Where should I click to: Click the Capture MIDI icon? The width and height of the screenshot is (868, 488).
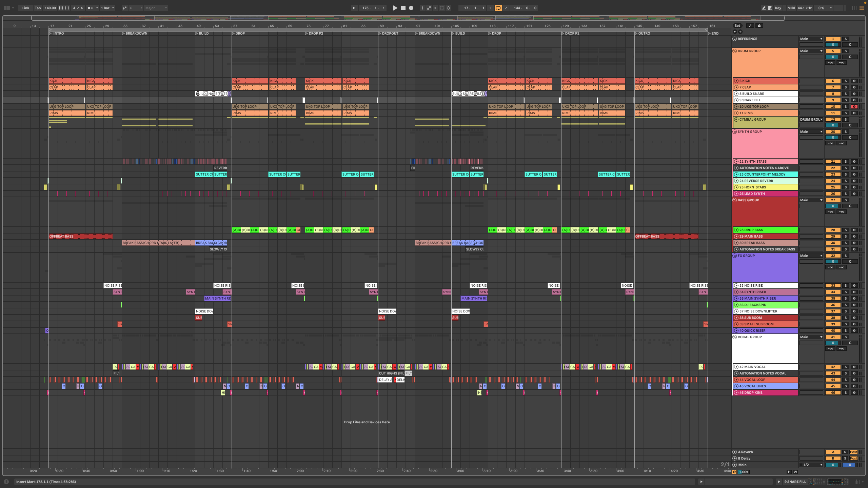[442, 8]
